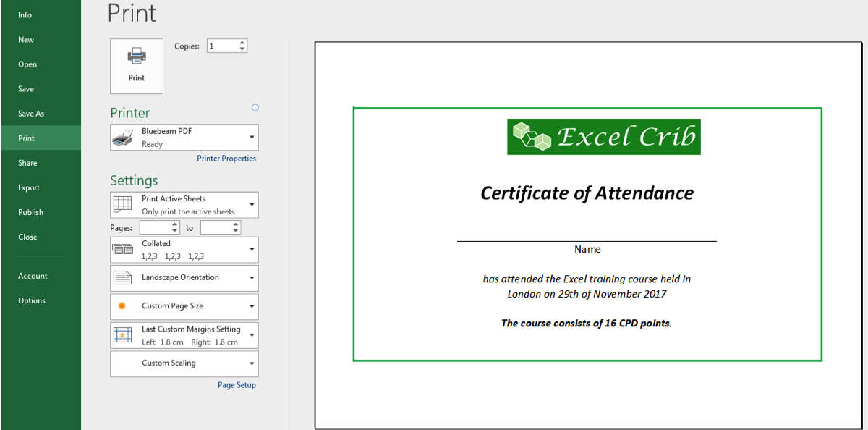The image size is (868, 430).
Task: Click the info icon near the Printer heading
Action: point(255,107)
